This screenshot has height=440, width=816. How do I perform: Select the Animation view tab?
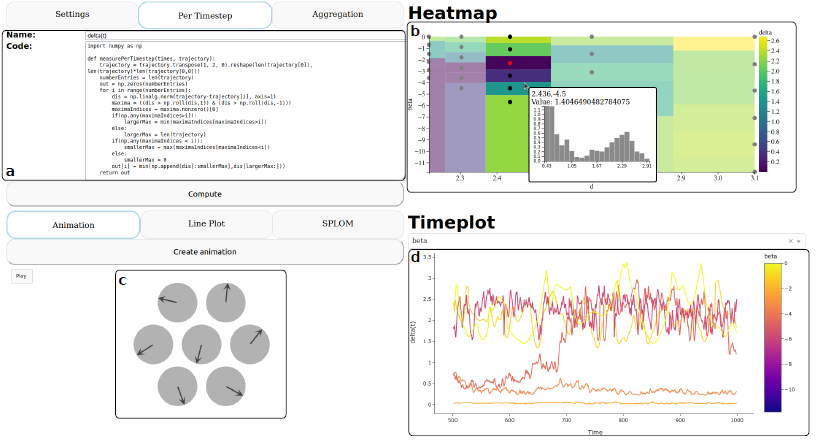pos(72,224)
